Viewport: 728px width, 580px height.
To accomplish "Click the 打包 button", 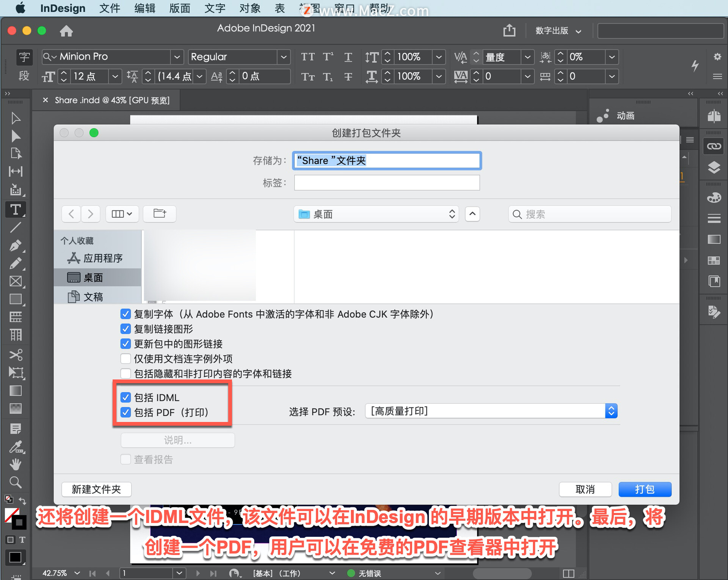I will click(x=645, y=489).
